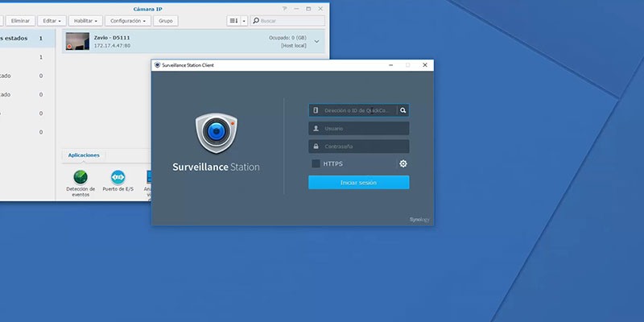Select the Zavio - D5111 camera name
Image resolution: width=644 pixels, height=322 pixels.
coord(112,38)
